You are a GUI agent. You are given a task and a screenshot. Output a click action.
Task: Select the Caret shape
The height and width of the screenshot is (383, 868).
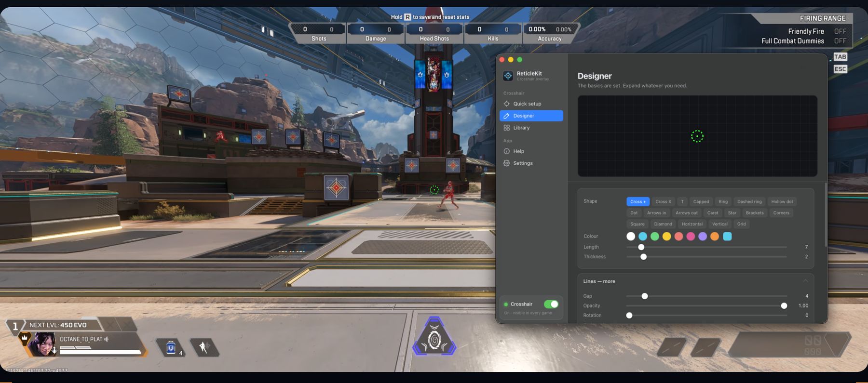[713, 213]
